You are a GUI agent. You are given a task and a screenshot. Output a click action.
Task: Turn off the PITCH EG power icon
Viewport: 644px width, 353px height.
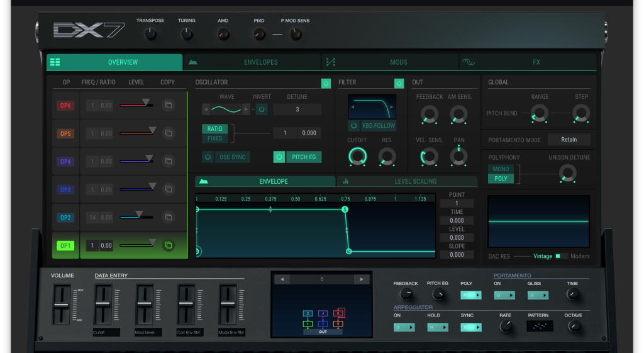click(279, 157)
